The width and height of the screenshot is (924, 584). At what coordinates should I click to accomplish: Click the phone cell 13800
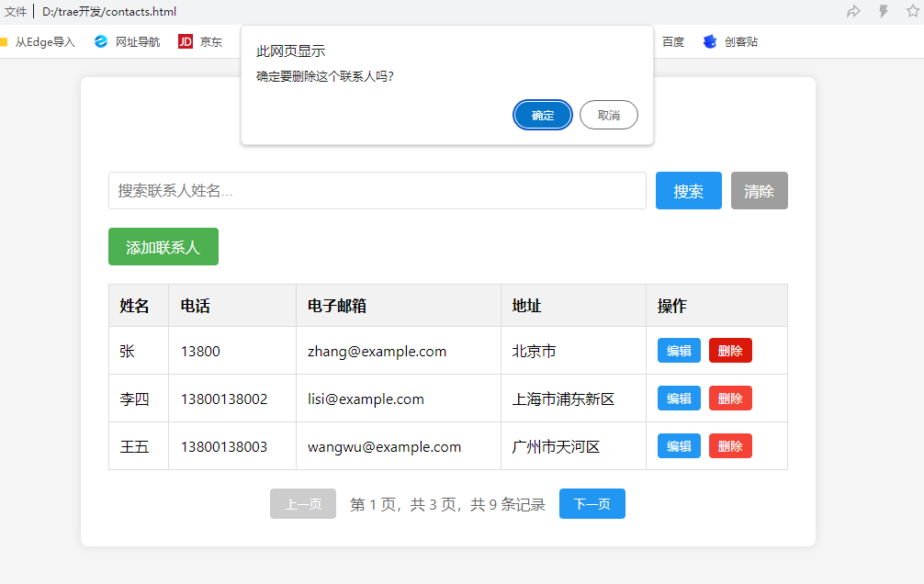200,351
